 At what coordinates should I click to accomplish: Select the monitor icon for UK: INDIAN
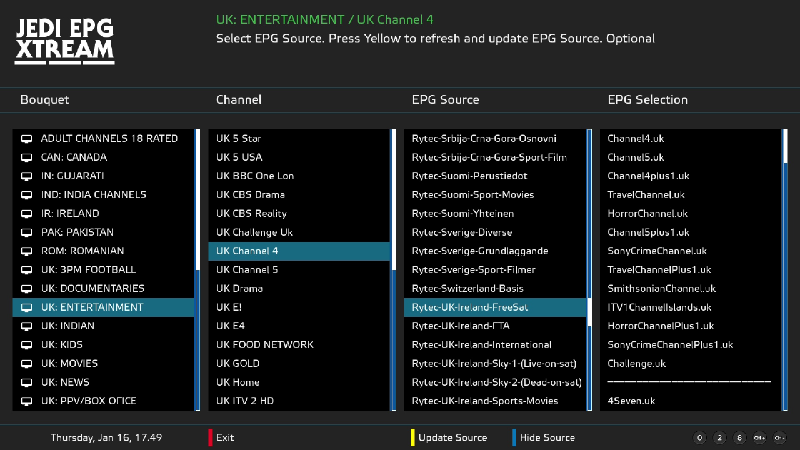(x=27, y=326)
